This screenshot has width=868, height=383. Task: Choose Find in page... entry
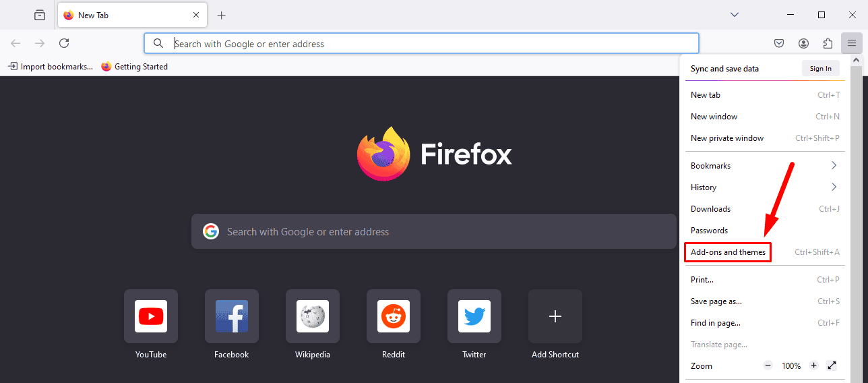pos(765,323)
